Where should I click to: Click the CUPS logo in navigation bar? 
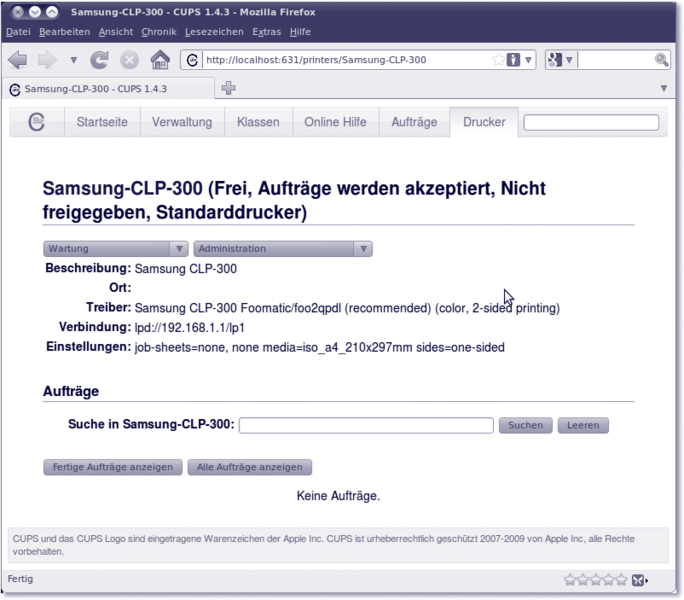[x=37, y=123]
